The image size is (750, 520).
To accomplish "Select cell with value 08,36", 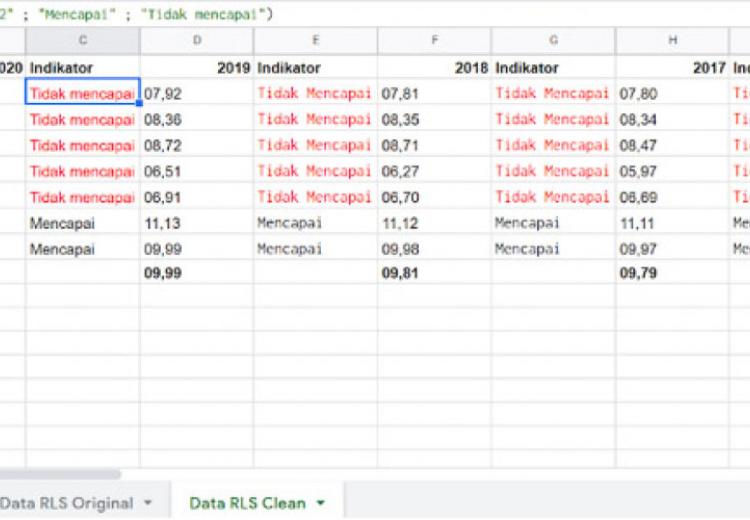I will pos(197,119).
